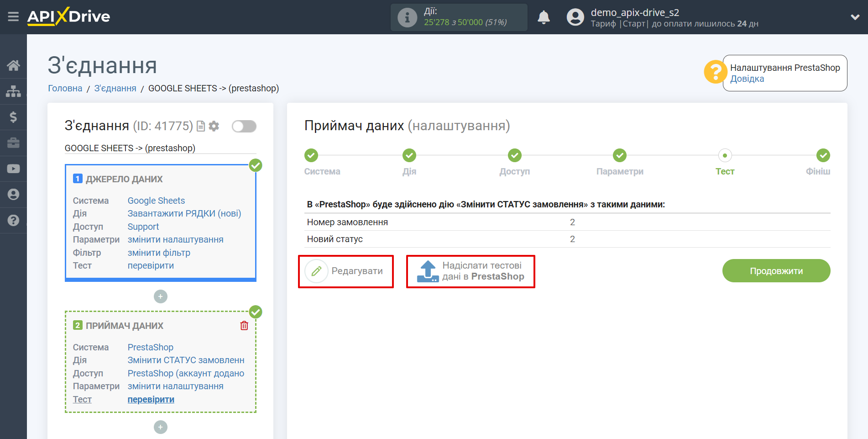Add a step between source and receiver
The image size is (868, 439).
click(161, 296)
